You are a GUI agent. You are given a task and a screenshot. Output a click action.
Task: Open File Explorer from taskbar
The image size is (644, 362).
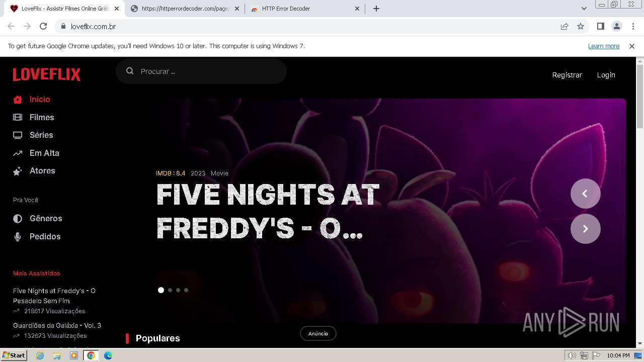pos(57,355)
